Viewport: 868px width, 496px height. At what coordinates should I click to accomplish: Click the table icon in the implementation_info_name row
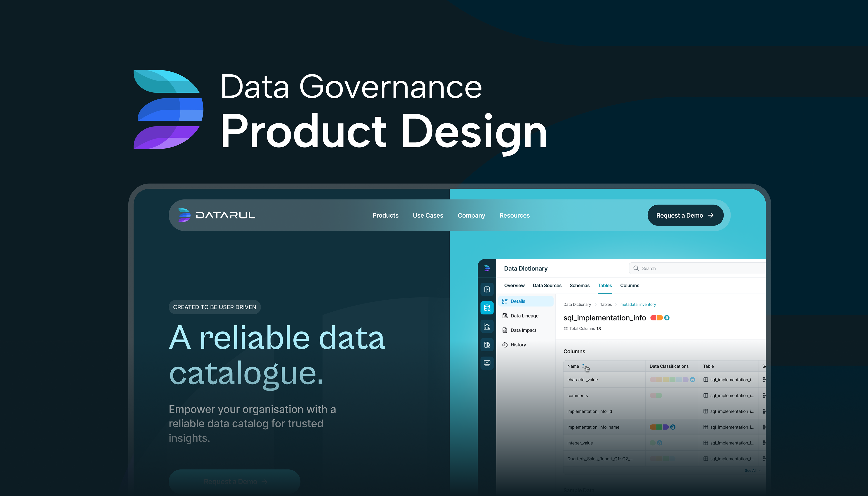point(706,427)
